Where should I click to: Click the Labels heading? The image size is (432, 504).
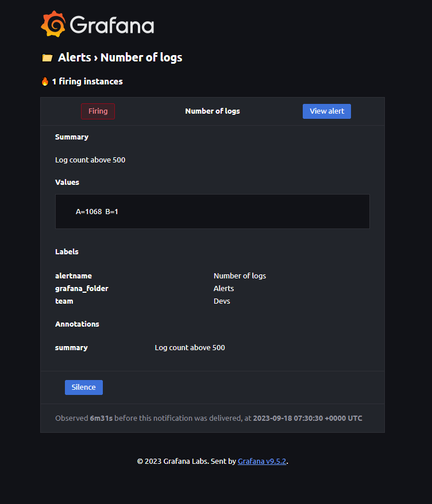tap(67, 251)
